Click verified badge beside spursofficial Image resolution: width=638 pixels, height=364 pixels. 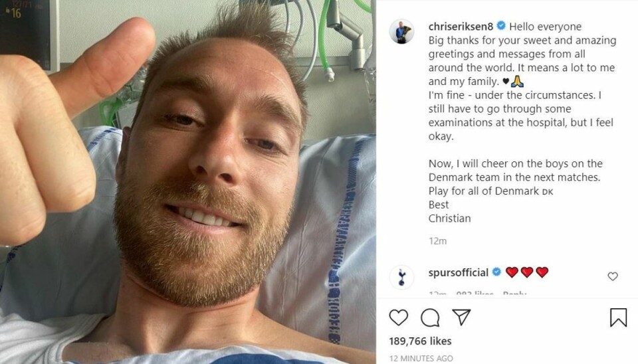point(497,272)
